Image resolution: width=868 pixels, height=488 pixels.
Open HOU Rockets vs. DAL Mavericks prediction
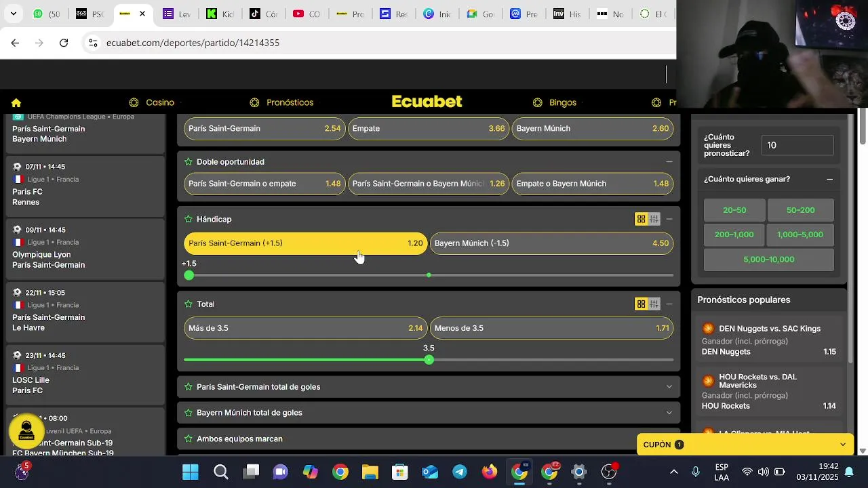tap(769, 392)
